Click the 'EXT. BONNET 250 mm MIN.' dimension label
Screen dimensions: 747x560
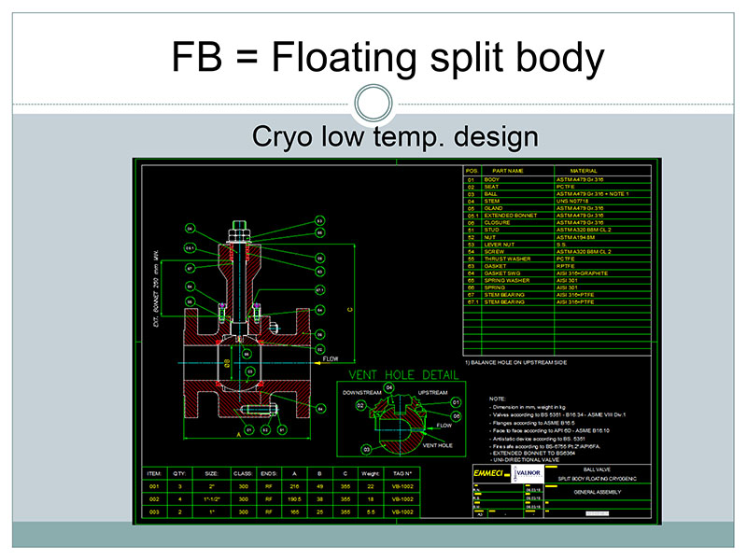point(155,288)
